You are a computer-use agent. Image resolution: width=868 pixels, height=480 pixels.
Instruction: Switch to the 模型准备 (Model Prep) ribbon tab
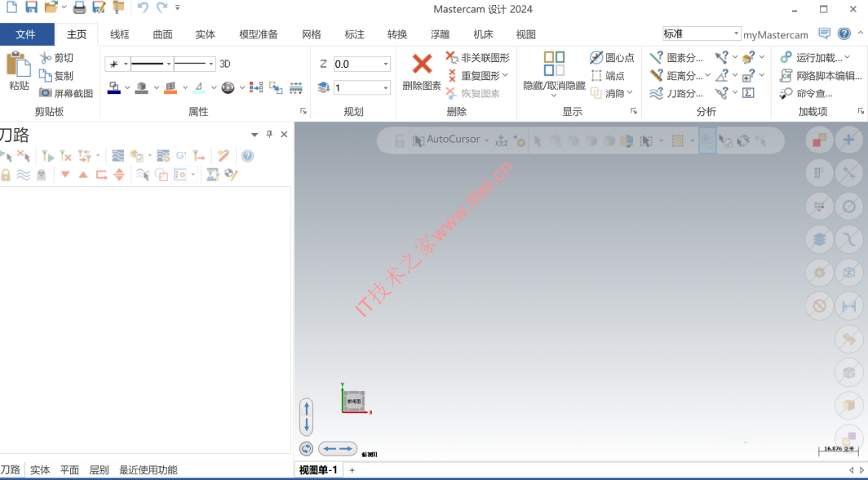pyautogui.click(x=259, y=34)
